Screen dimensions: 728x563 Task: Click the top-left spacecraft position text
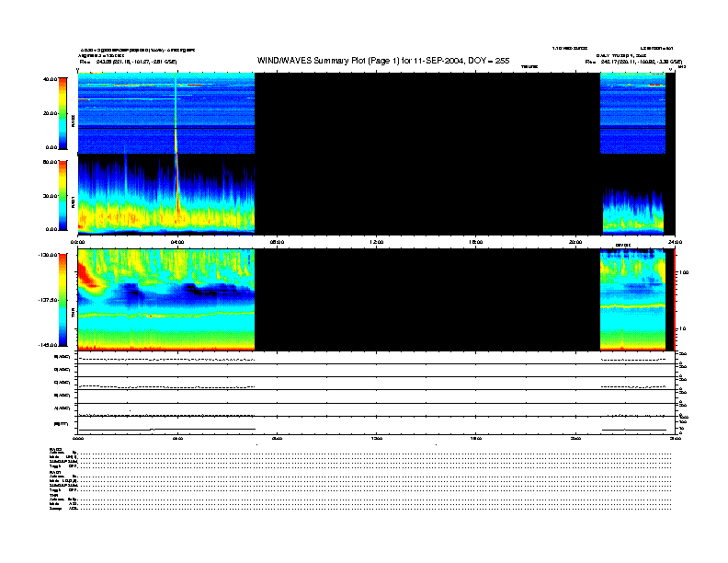(x=129, y=62)
